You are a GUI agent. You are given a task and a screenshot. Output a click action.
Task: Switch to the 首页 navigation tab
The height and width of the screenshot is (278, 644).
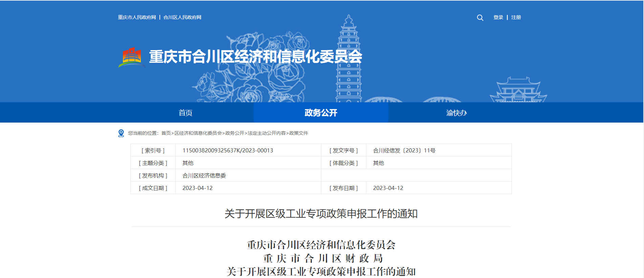pos(186,113)
